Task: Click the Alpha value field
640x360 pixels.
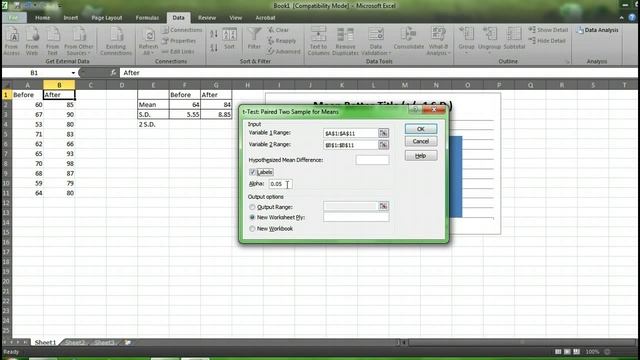Action: point(280,184)
